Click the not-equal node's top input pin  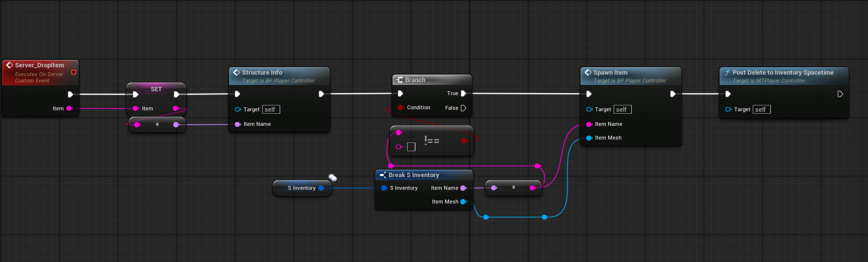coord(399,132)
